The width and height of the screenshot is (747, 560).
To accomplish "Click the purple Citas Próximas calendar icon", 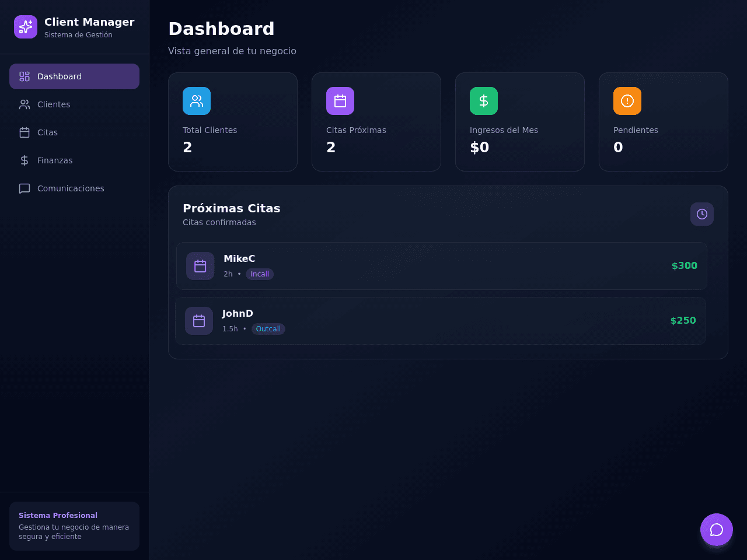I will click(x=340, y=101).
